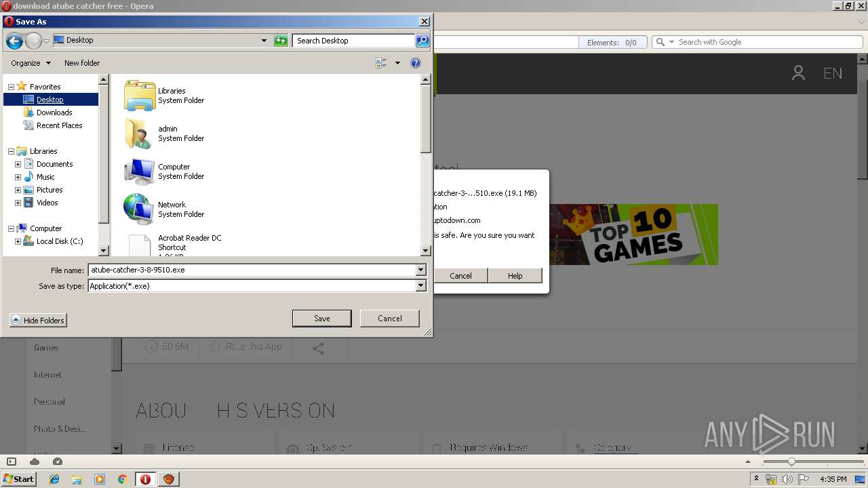Open the Save as type combo box
The height and width of the screenshot is (488, 868).
[x=258, y=286]
